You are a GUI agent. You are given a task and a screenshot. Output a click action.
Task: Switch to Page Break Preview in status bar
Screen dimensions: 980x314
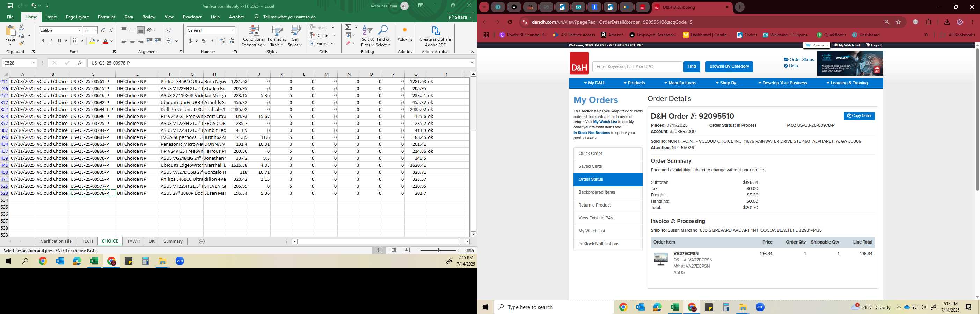[407, 250]
